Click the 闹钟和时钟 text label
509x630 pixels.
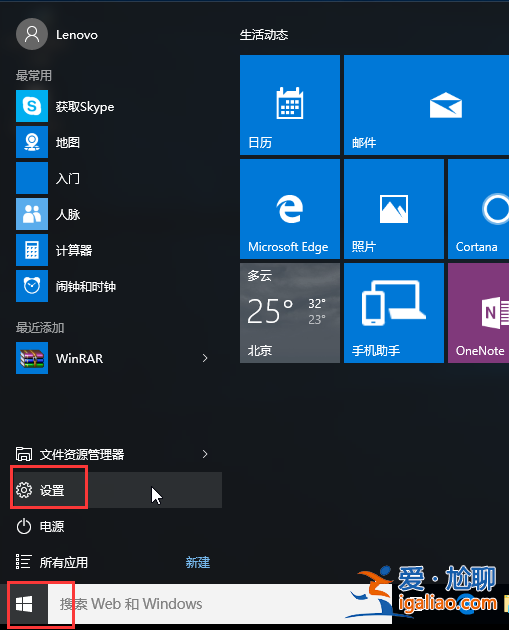pos(86,286)
